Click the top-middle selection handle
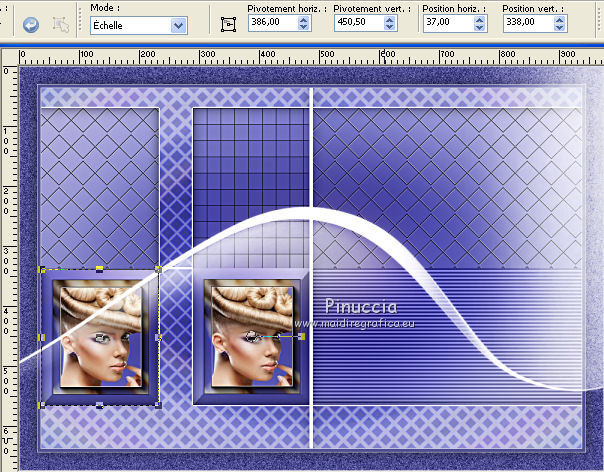This screenshot has width=604, height=472. [99, 269]
